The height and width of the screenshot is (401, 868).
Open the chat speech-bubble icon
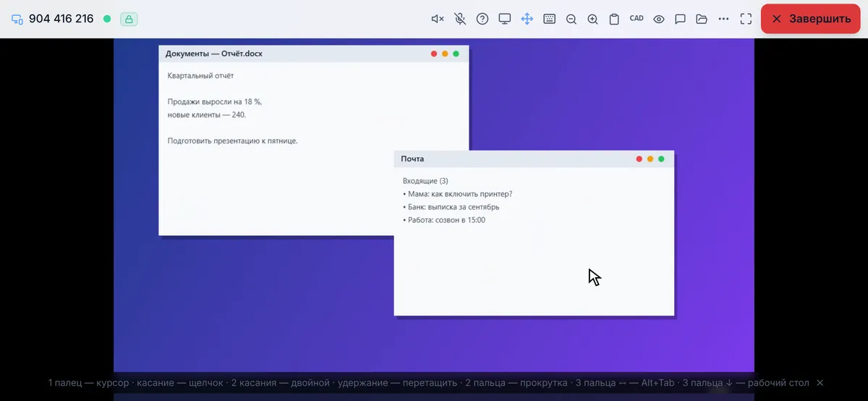681,19
